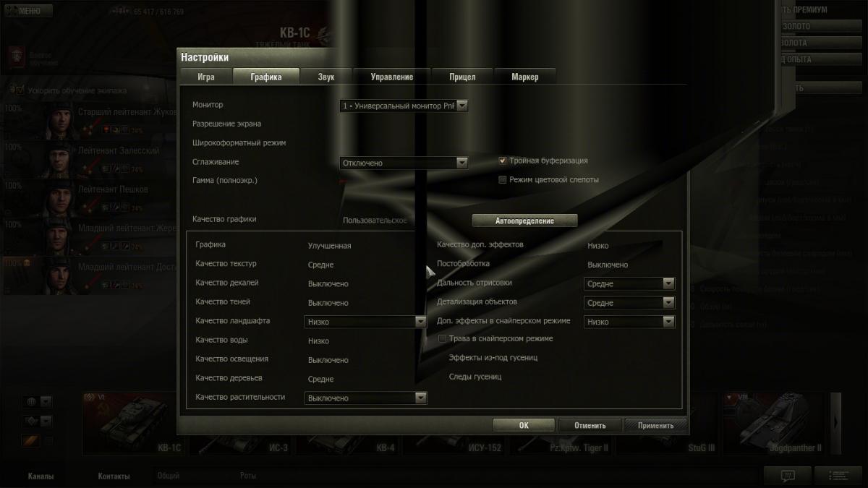The image size is (868, 488).
Task: Toggle Ускорить обучение экипажа checkbox
Action: click(x=20, y=90)
